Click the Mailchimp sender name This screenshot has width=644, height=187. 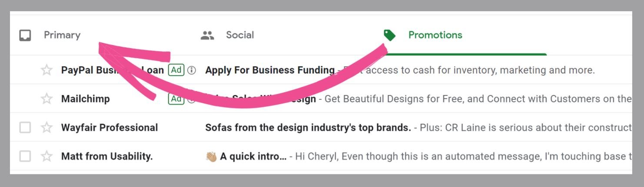(x=86, y=98)
